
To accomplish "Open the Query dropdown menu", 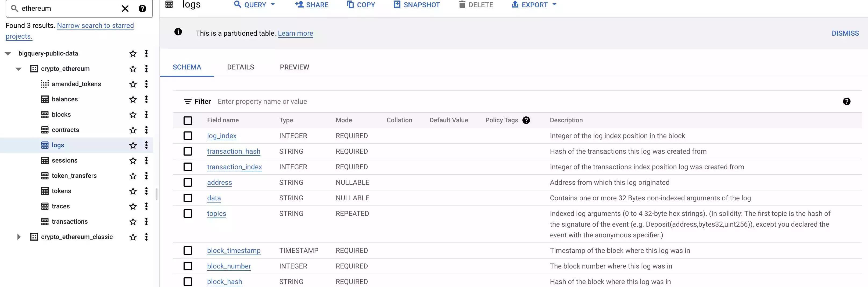I will (x=255, y=5).
